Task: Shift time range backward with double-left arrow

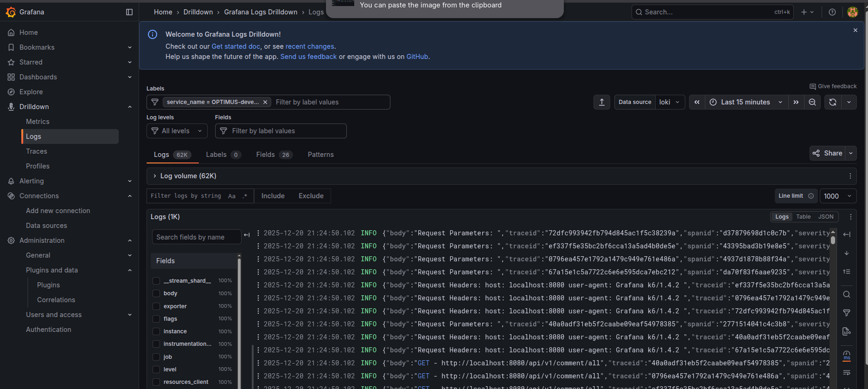Action: 697,102
